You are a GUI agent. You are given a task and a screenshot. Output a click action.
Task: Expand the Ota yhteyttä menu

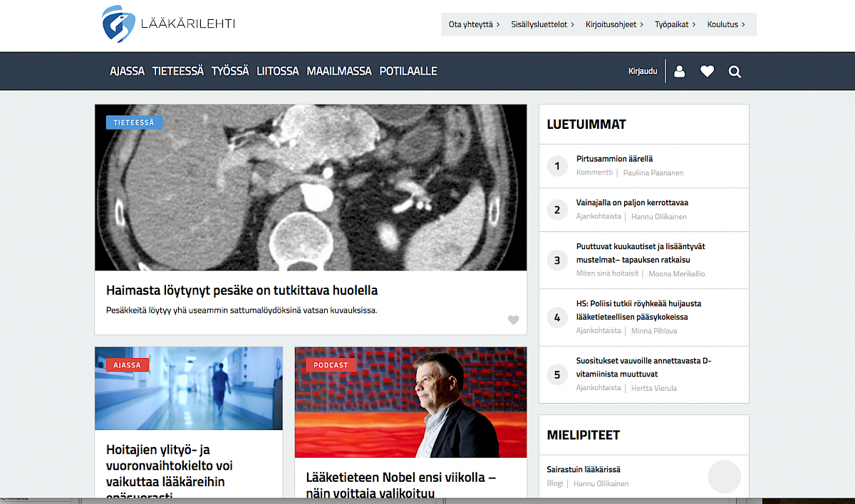click(474, 24)
